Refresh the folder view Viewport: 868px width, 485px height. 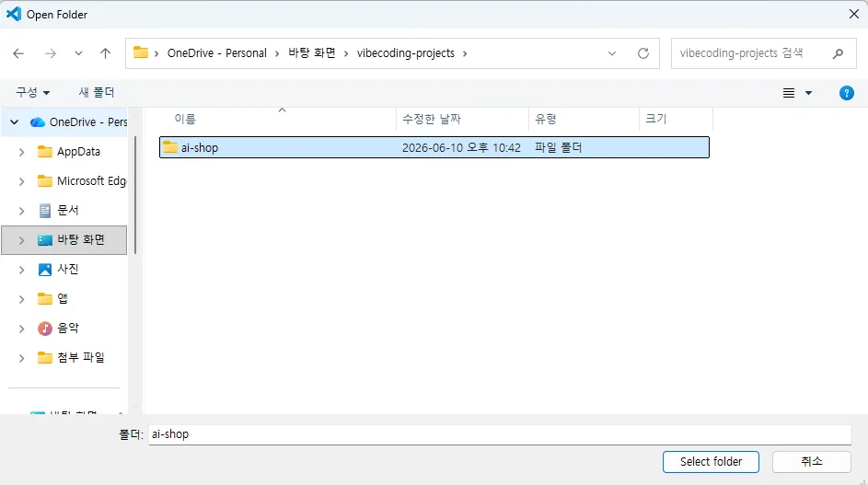(x=643, y=53)
